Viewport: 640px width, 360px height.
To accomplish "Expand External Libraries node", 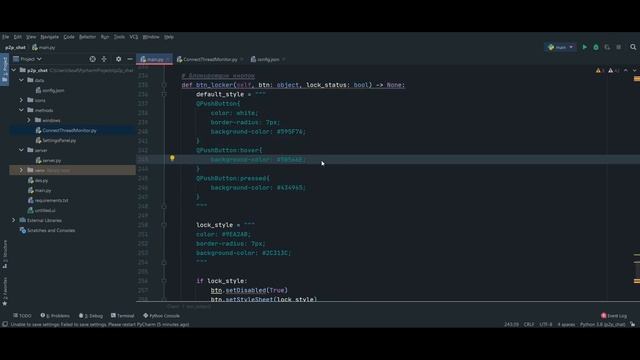I will (13, 220).
